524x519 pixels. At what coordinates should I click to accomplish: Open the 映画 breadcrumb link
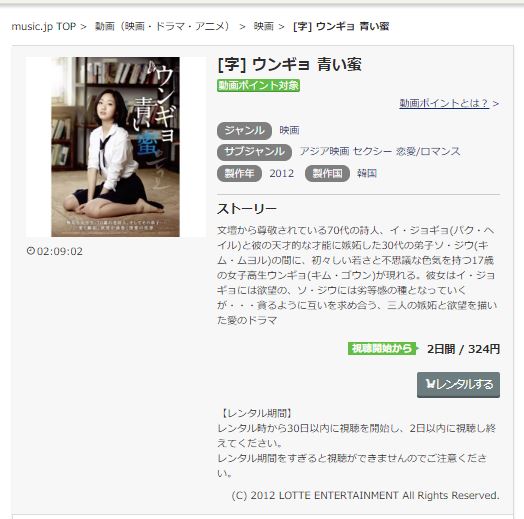tap(264, 26)
